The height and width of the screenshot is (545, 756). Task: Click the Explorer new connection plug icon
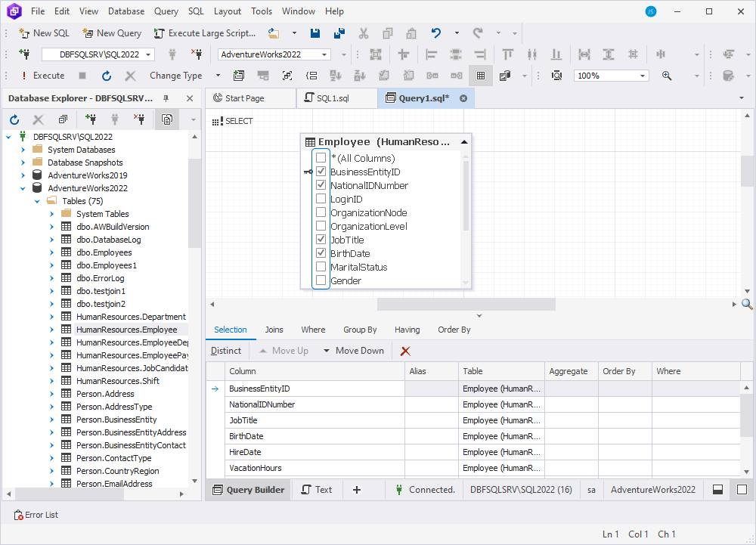[91, 119]
